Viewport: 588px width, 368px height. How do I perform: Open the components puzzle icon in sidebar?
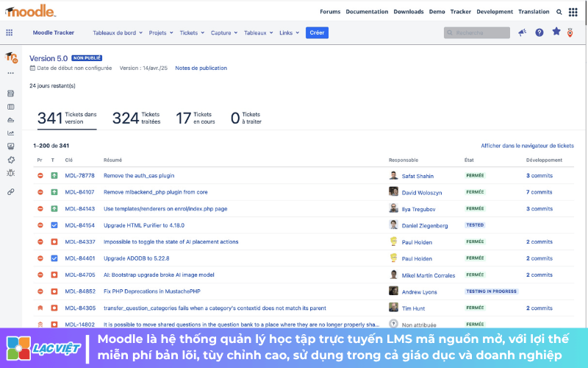pyautogui.click(x=11, y=160)
